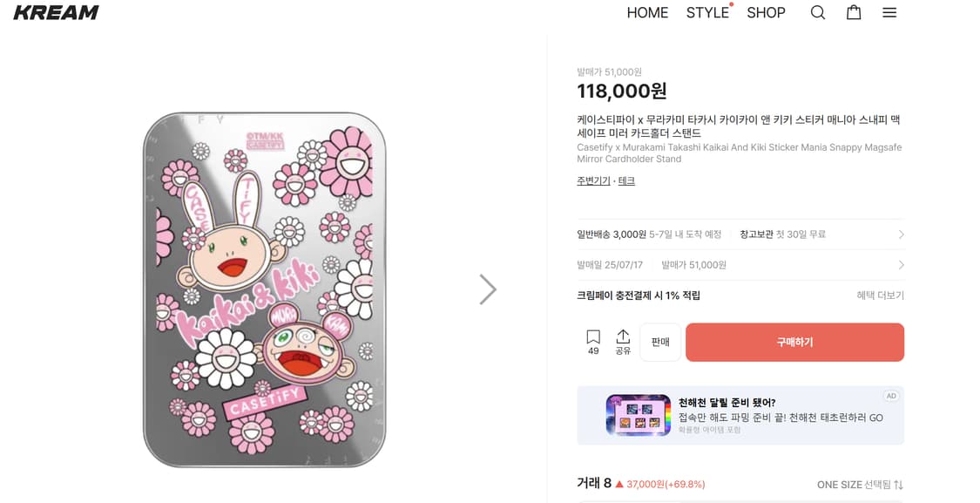Screen dimensions: 980x503
Task: Expand the 일반배송 delivery details chevron
Action: 902,234
